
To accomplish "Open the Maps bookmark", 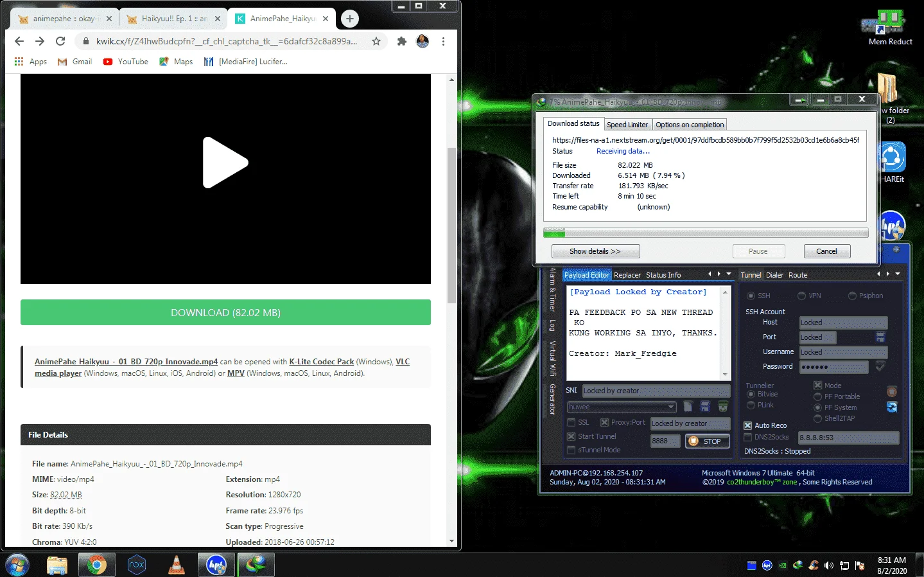I will 176,62.
